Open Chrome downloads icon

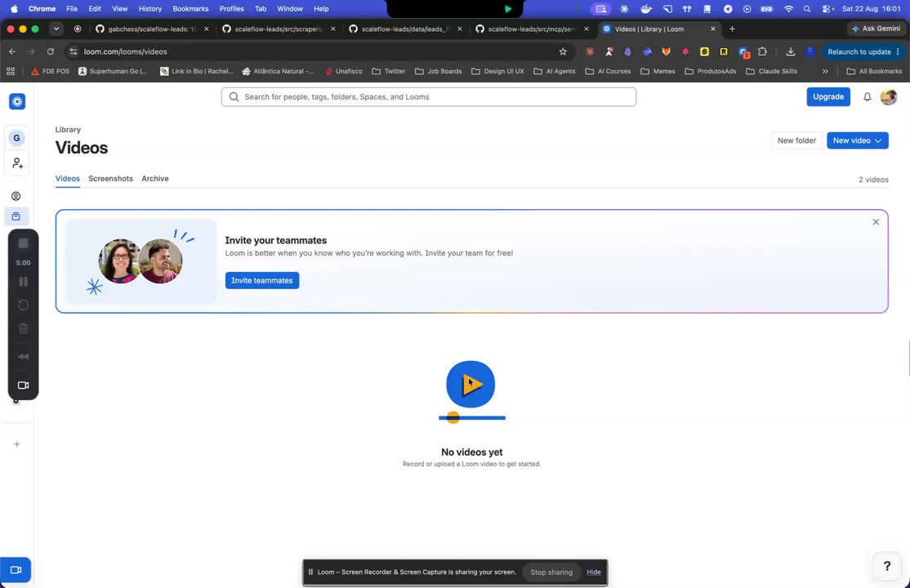coord(791,51)
